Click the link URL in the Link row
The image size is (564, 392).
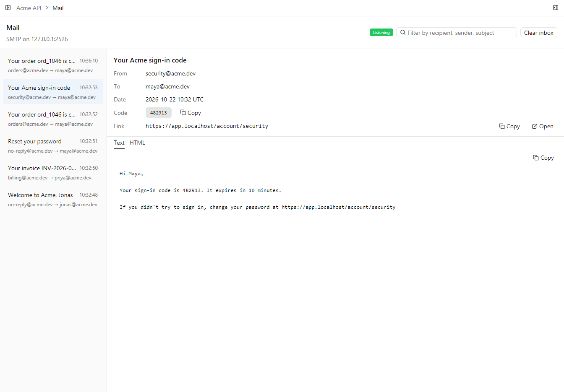(207, 126)
